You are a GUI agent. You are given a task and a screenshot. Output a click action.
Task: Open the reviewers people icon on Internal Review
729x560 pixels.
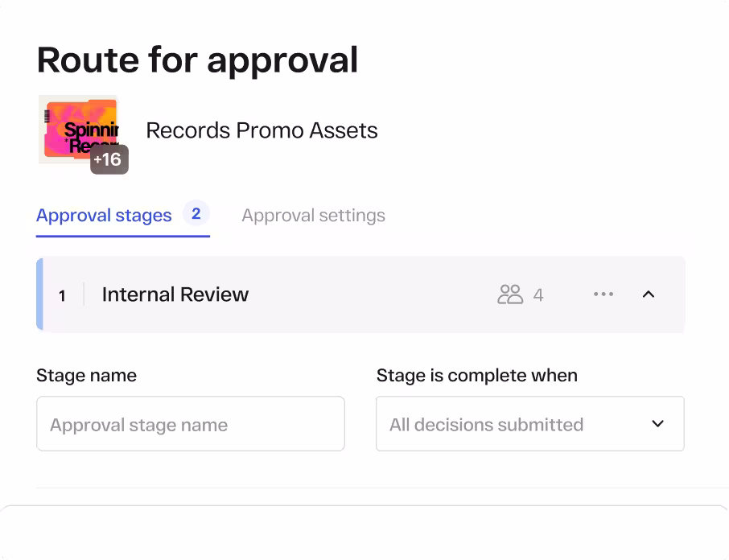coord(510,294)
